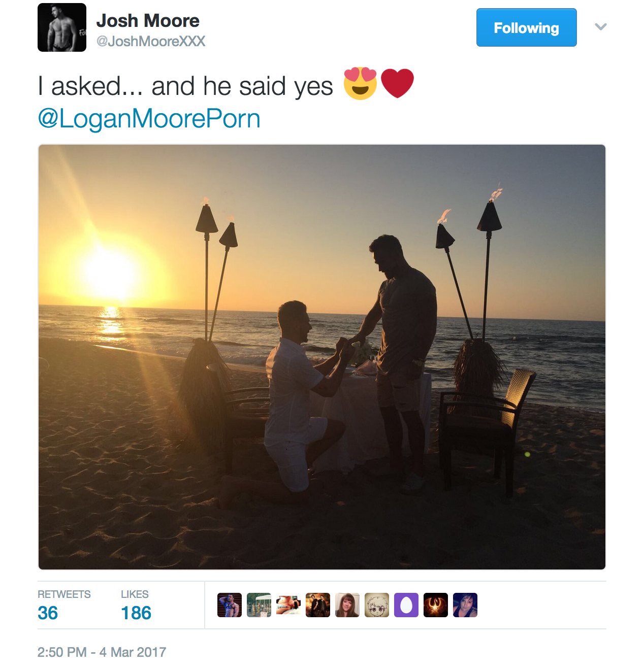The image size is (644, 670).
Task: Open the beach proposal photo
Action: [322, 357]
